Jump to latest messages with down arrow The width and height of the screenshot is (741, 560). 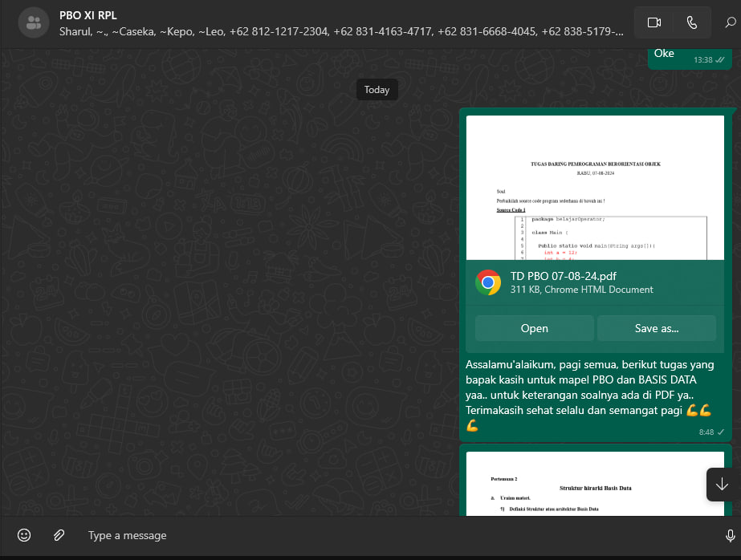pos(722,485)
